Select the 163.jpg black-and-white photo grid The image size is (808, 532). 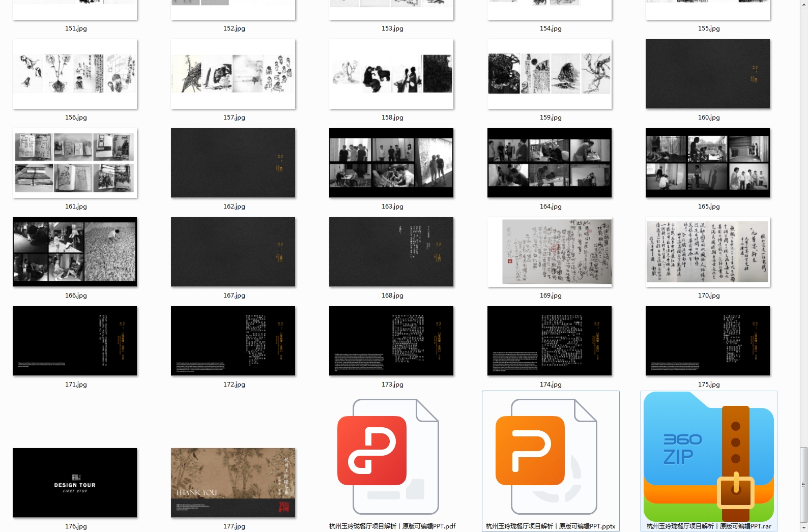[391, 163]
